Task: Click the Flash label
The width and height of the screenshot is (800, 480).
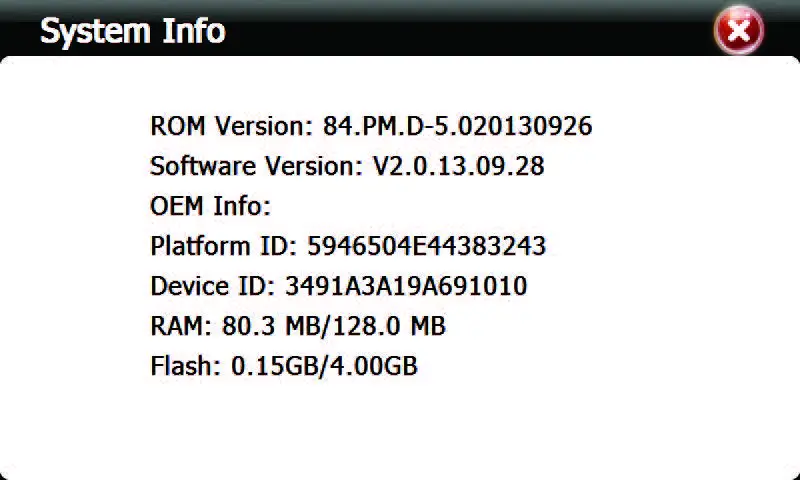Action: click(x=185, y=366)
